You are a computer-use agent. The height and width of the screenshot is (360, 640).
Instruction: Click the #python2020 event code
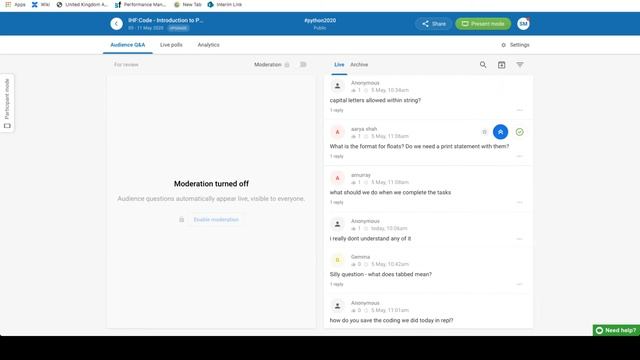[320, 20]
